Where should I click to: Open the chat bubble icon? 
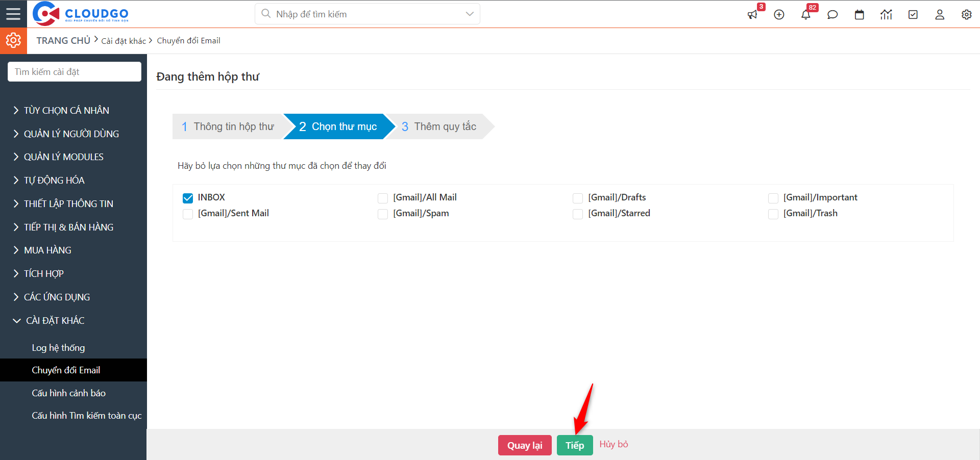pyautogui.click(x=832, y=15)
